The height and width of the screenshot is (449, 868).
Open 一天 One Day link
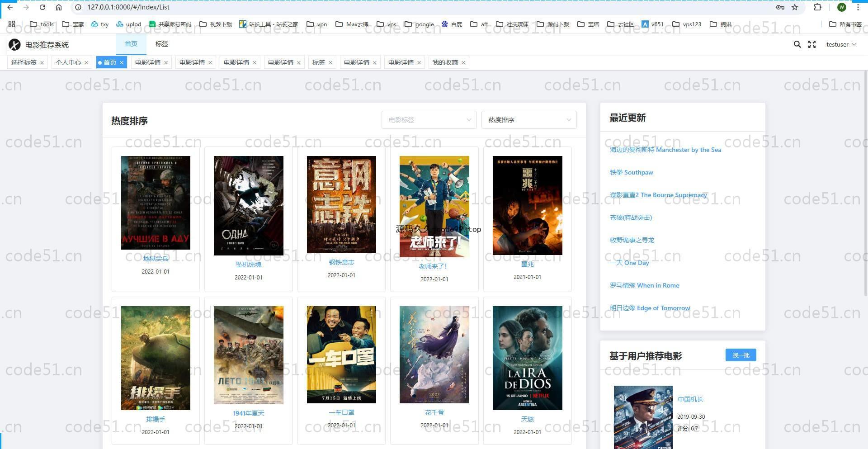pyautogui.click(x=629, y=263)
